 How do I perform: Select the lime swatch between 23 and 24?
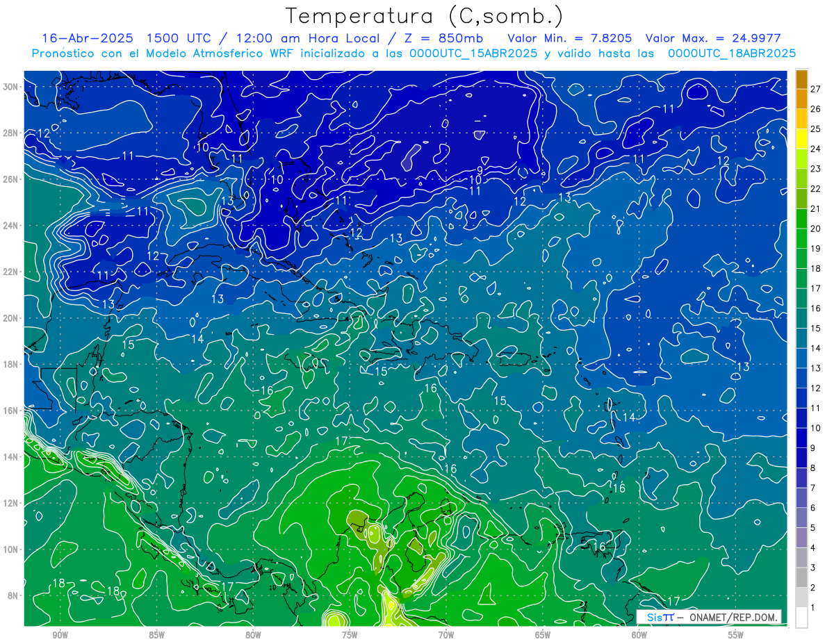tap(801, 158)
